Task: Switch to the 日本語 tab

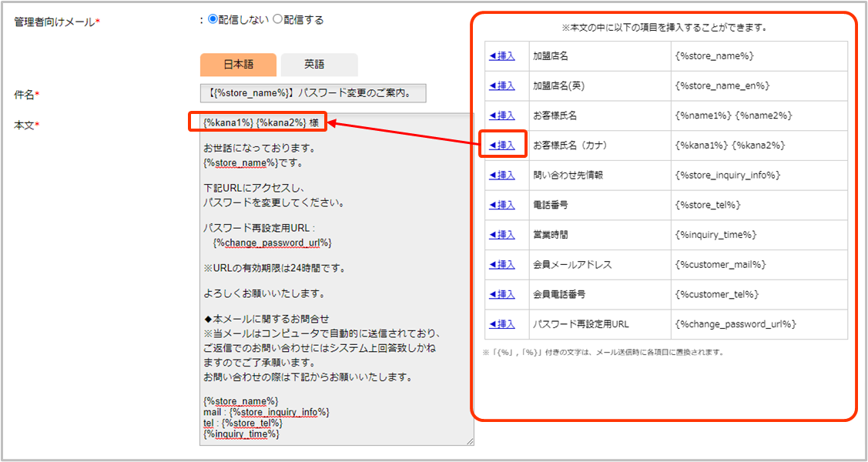Action: tap(238, 65)
